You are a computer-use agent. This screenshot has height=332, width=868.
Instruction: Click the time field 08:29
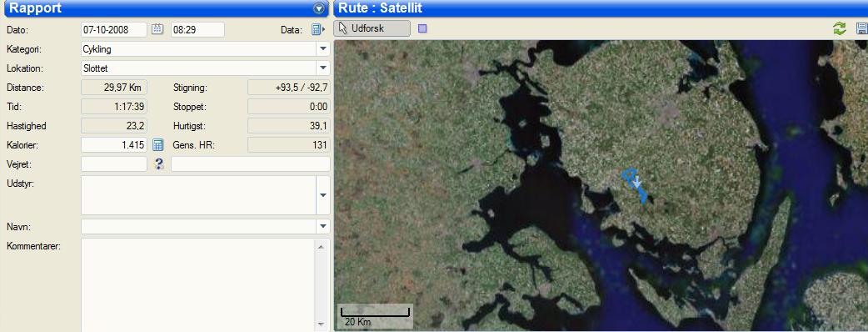pyautogui.click(x=197, y=29)
